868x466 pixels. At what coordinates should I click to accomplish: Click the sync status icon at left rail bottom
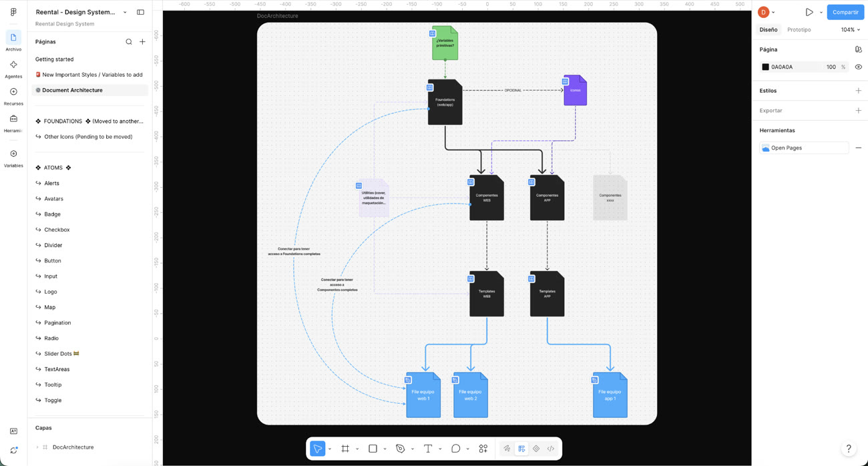(x=13, y=450)
